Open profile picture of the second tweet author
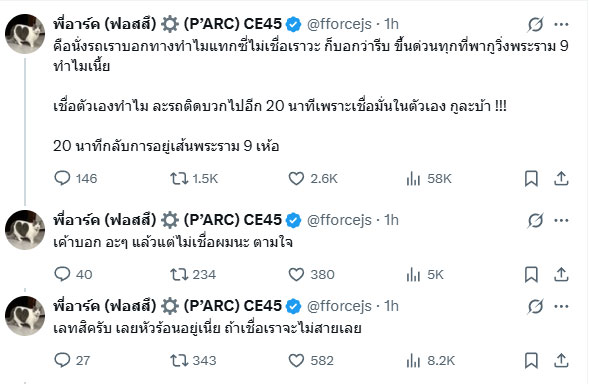The height and width of the screenshot is (384, 589). [25, 230]
